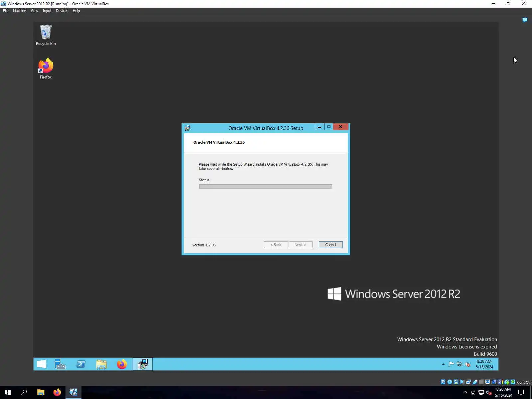Click the host volume muted icon

click(489, 392)
